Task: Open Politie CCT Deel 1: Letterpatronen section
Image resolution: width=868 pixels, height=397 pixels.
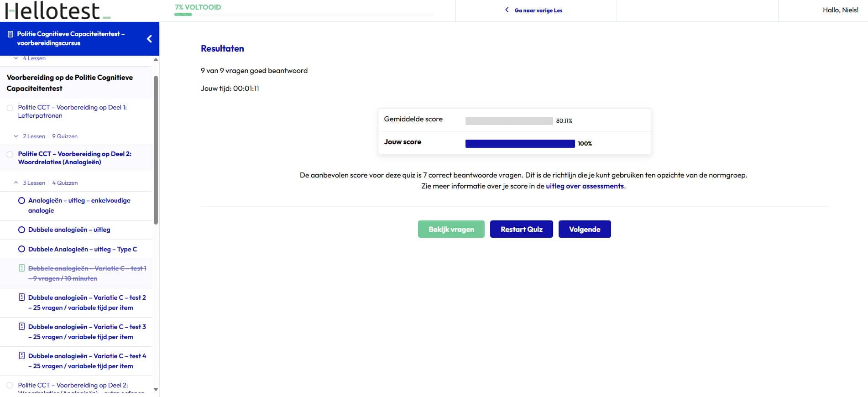Action: pyautogui.click(x=72, y=111)
